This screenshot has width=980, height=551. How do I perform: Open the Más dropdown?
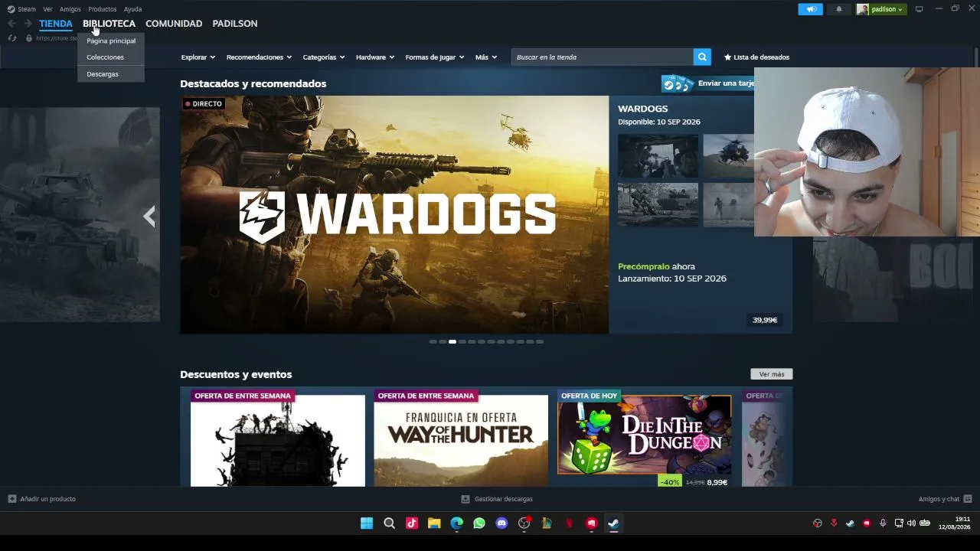486,57
